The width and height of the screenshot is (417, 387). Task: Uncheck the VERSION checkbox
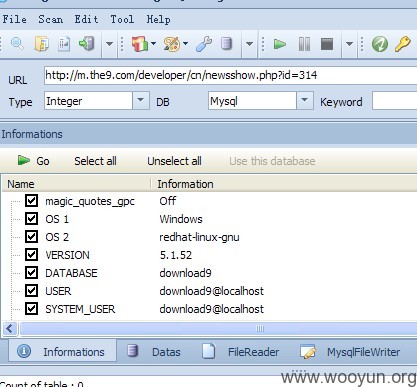(x=31, y=255)
